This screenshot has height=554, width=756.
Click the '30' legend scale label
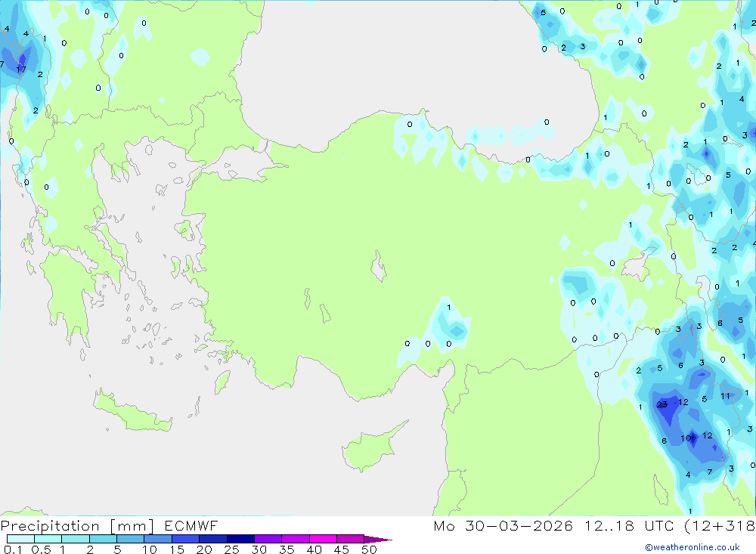(x=259, y=549)
